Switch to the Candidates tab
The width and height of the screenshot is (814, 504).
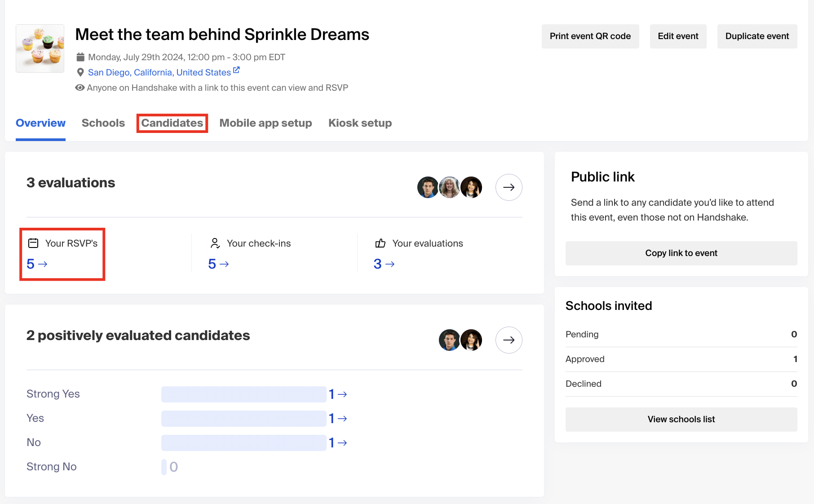[172, 123]
